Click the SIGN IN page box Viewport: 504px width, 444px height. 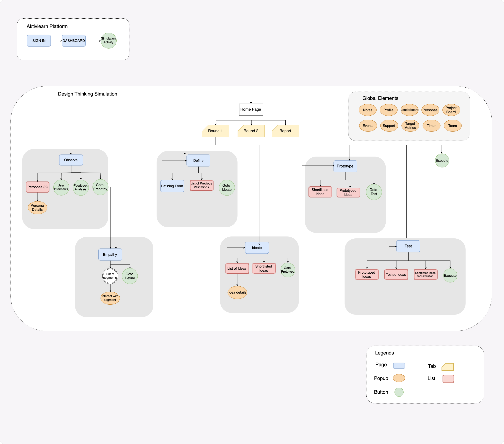[39, 41]
